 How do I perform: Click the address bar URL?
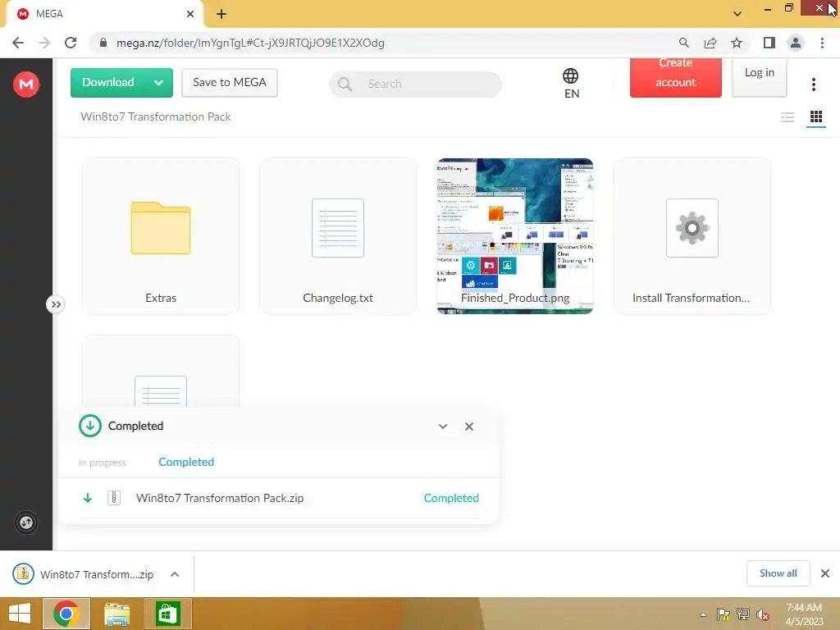pyautogui.click(x=250, y=43)
